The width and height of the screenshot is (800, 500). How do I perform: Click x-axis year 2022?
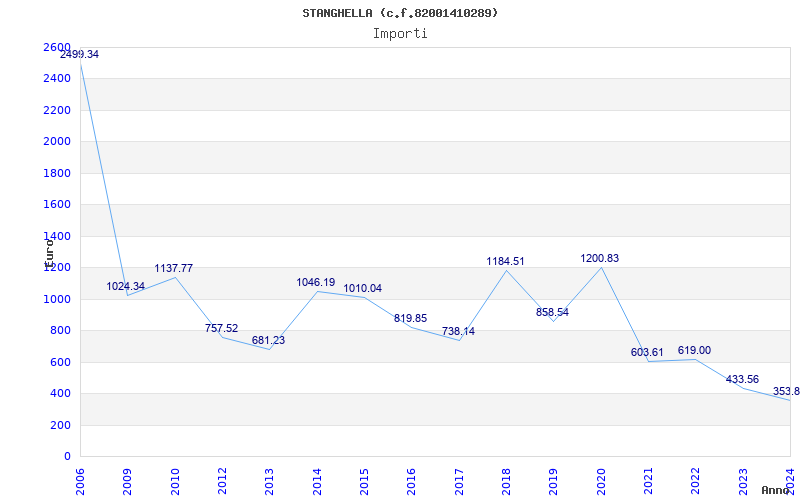[x=695, y=481]
